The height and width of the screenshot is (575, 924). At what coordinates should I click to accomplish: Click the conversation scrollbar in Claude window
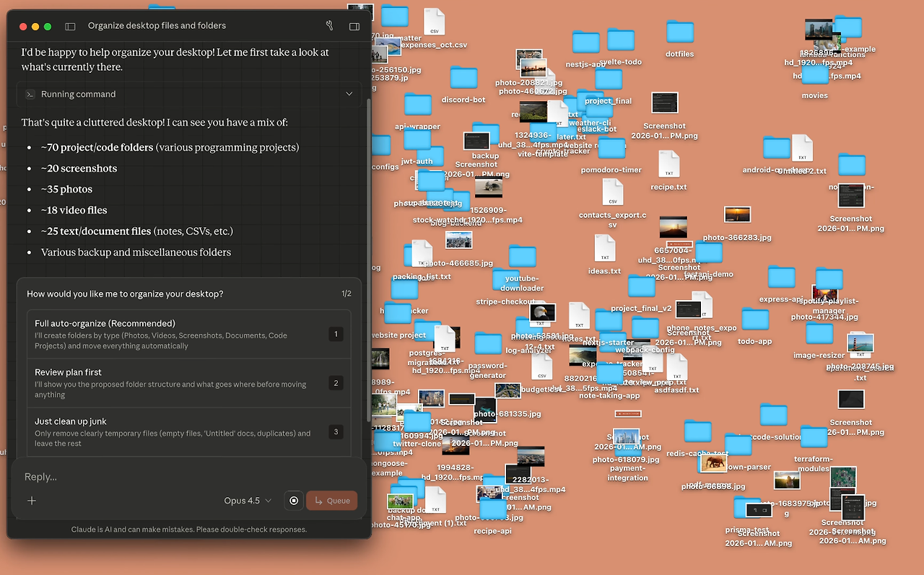tap(370, 260)
